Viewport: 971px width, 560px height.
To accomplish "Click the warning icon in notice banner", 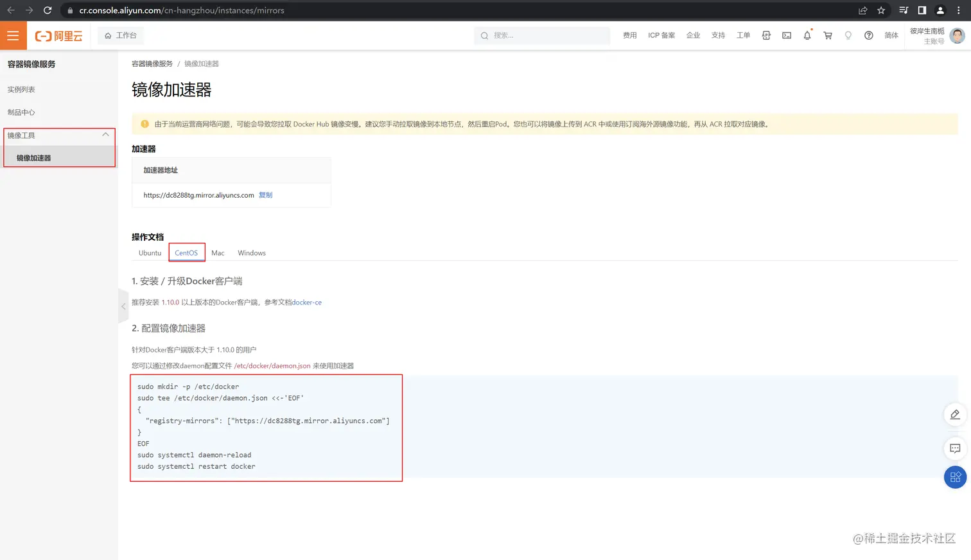I will 144,124.
